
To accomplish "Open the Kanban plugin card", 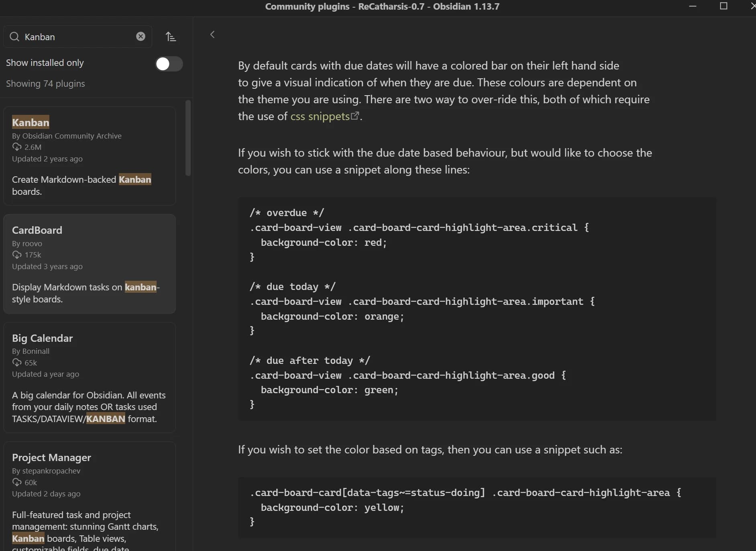I will (x=90, y=156).
